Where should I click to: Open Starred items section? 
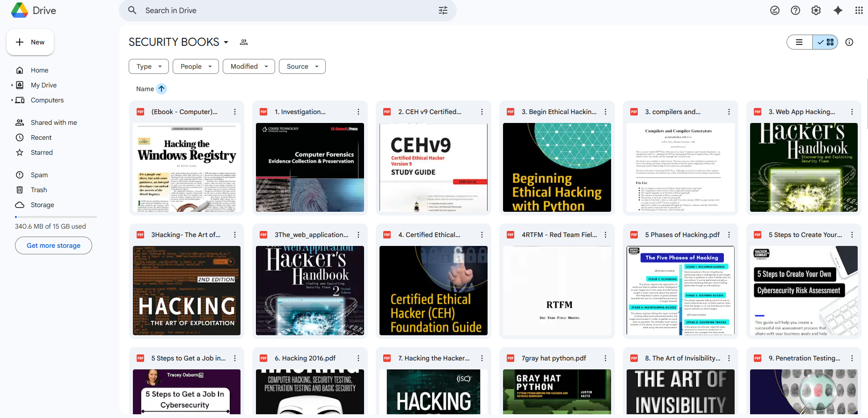tap(42, 152)
